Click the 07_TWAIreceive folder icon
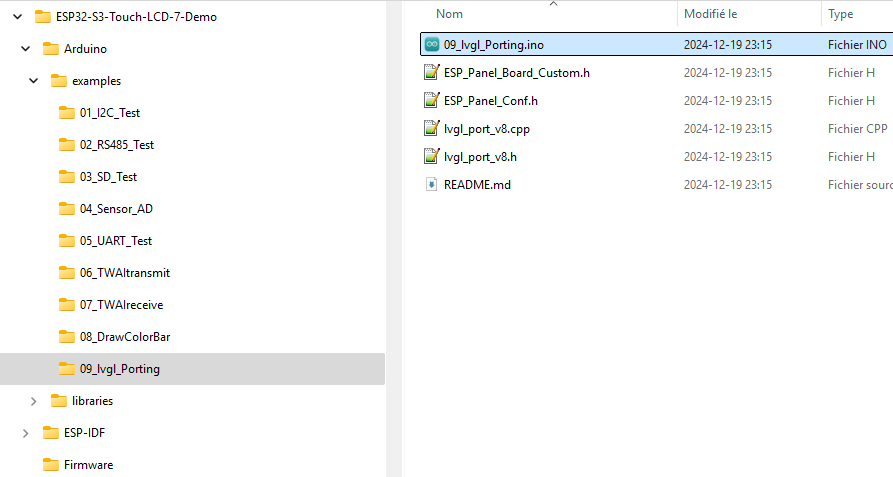The height and width of the screenshot is (477, 893). 67,305
